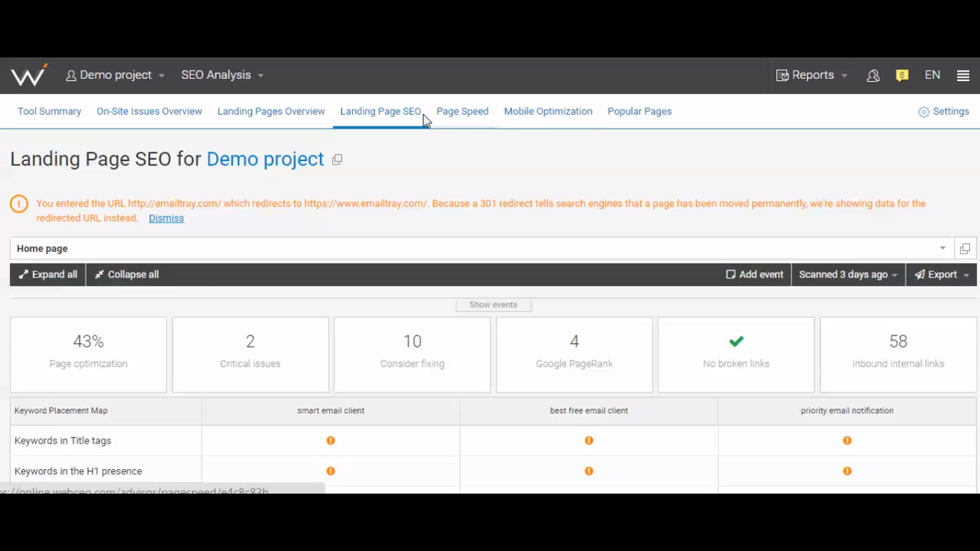Screen dimensions: 980x551
Task: Click the 2 Critical issues card
Action: (250, 355)
